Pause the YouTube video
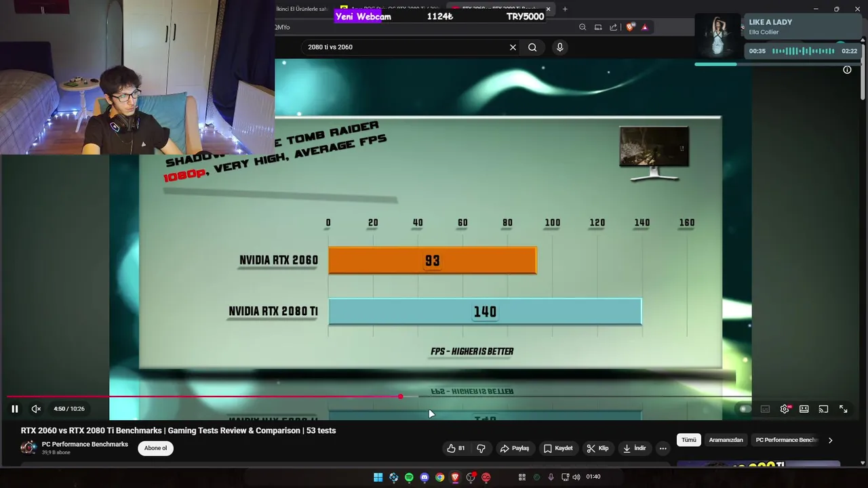 coord(14,409)
